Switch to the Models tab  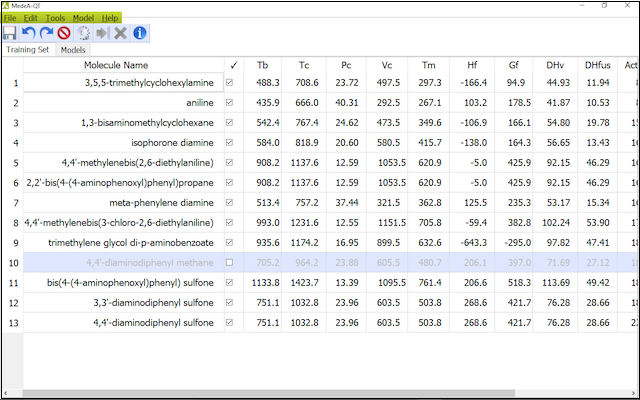(x=72, y=49)
